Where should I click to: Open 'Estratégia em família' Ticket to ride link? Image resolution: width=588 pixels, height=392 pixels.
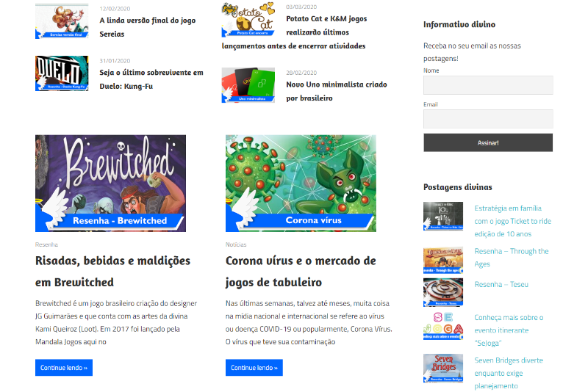click(512, 221)
